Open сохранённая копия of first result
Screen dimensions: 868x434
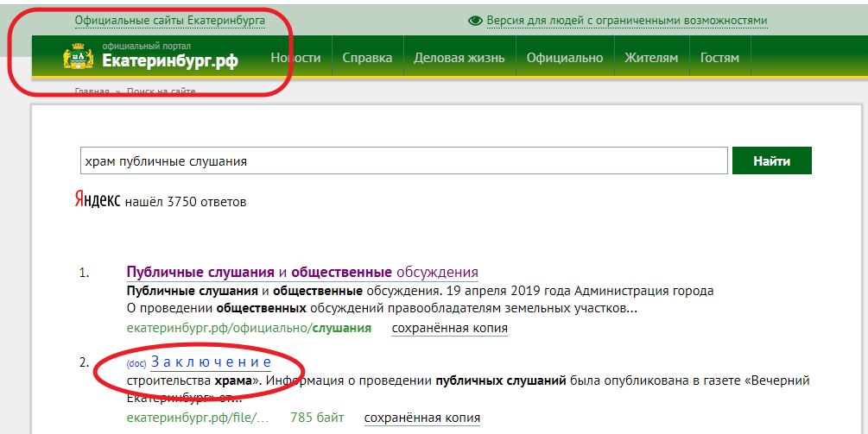[x=449, y=328]
